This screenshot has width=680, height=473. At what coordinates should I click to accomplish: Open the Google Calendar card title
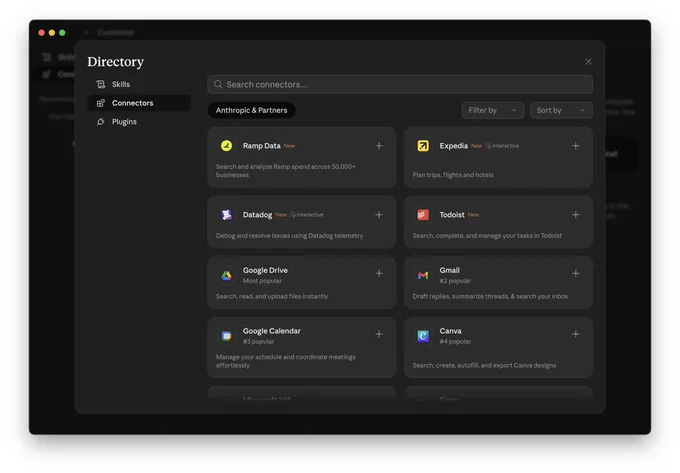pyautogui.click(x=272, y=331)
